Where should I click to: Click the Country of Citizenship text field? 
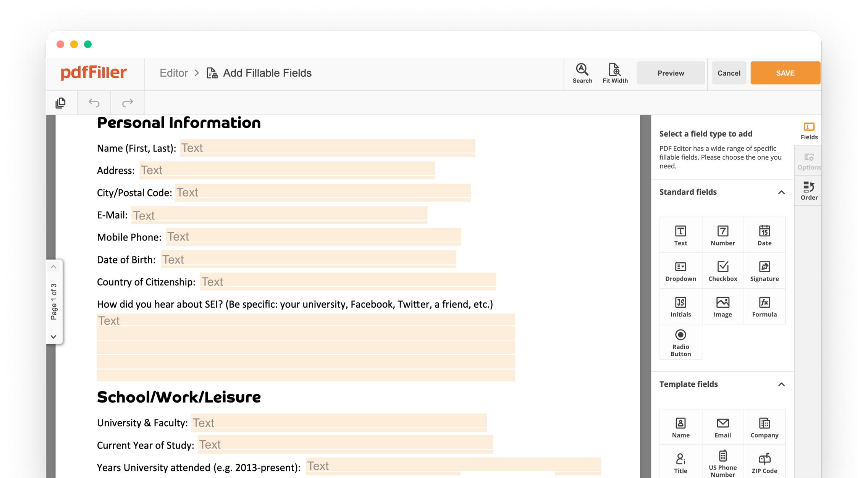click(348, 281)
